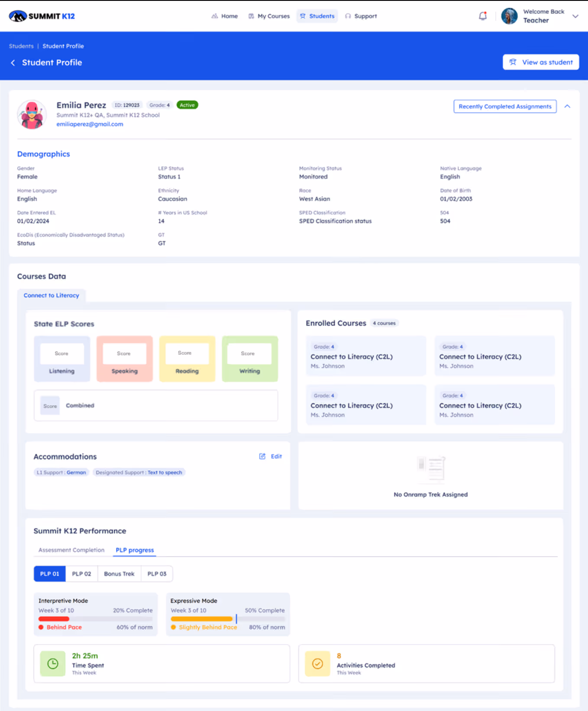
Task: Click the Summit K12 Performance heading
Action: click(x=80, y=531)
